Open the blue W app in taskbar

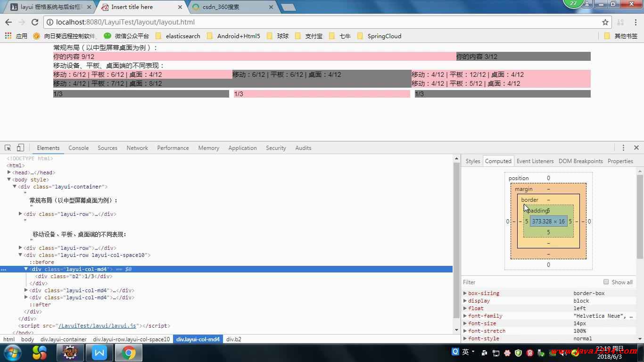[x=99, y=353]
